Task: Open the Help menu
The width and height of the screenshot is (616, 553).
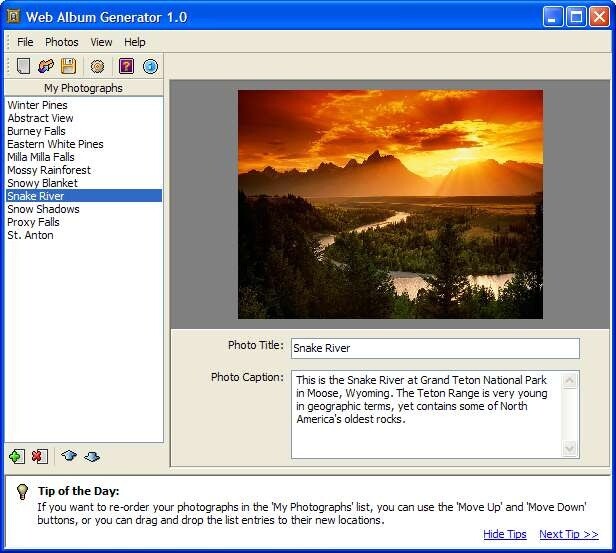Action: (135, 42)
